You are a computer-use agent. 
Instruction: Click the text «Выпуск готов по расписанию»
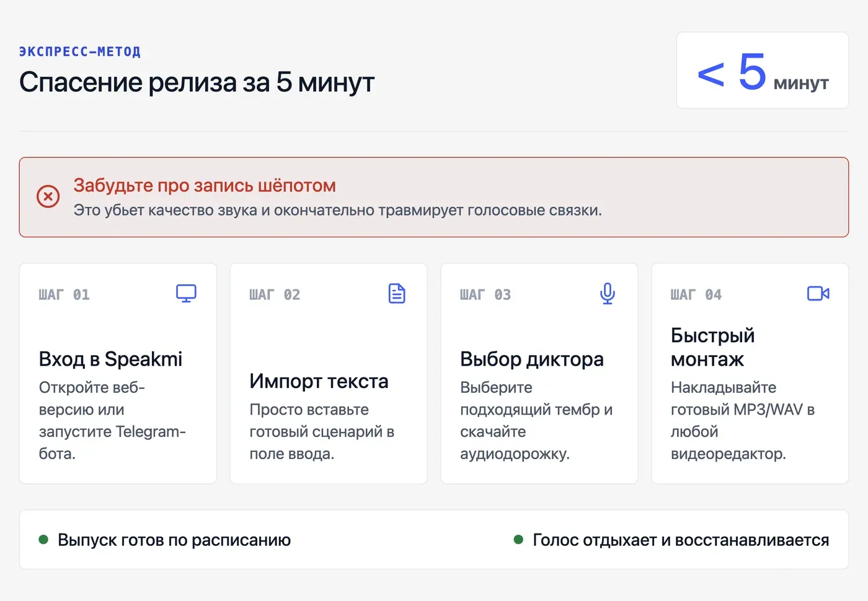pos(174,540)
